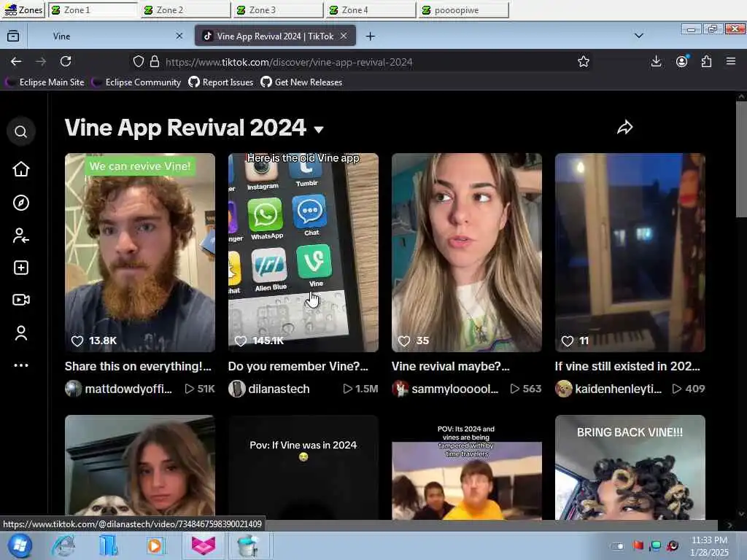Switch to Zone 4 tab
Image resolution: width=747 pixels, height=560 pixels.
click(371, 10)
